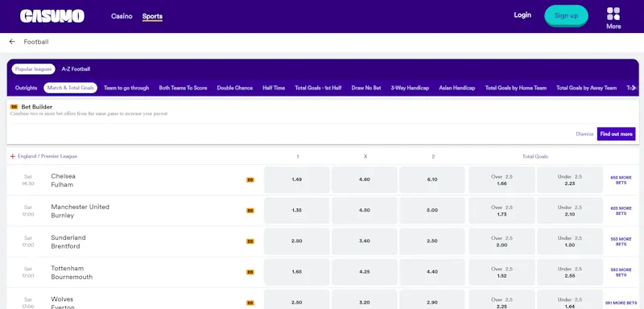The height and width of the screenshot is (309, 644).
Task: Click the Casumo logo
Action: coord(52,16)
